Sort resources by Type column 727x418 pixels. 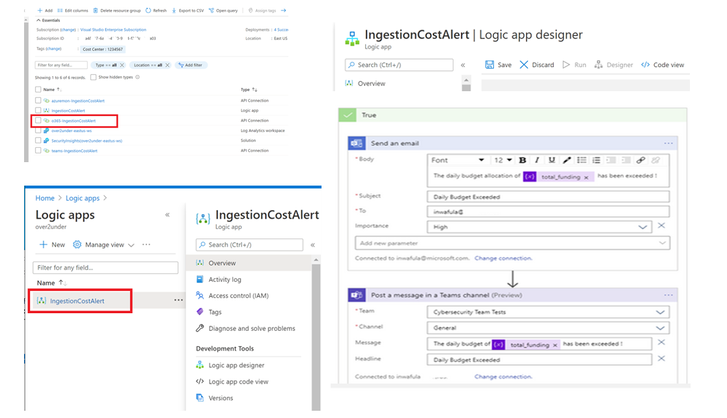pyautogui.click(x=249, y=89)
